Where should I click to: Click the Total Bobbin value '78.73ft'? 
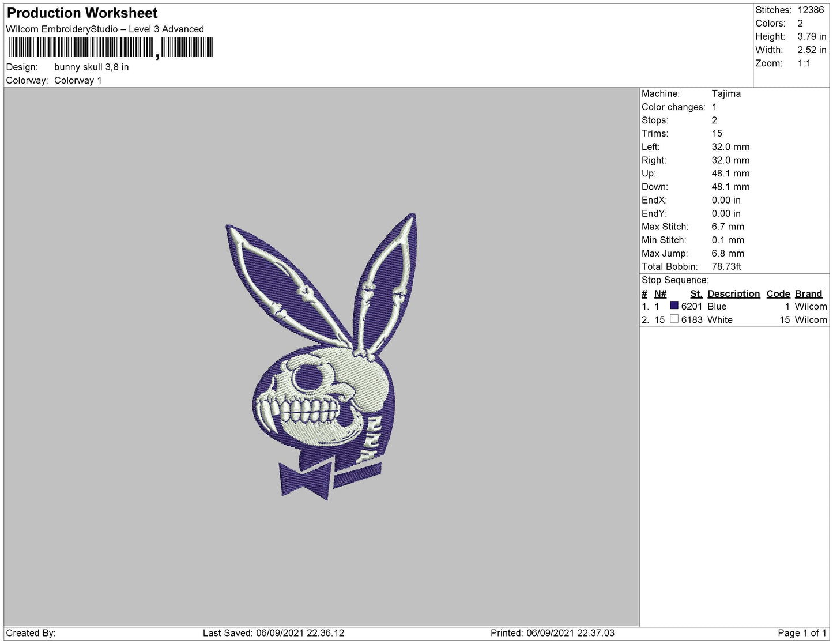(726, 266)
